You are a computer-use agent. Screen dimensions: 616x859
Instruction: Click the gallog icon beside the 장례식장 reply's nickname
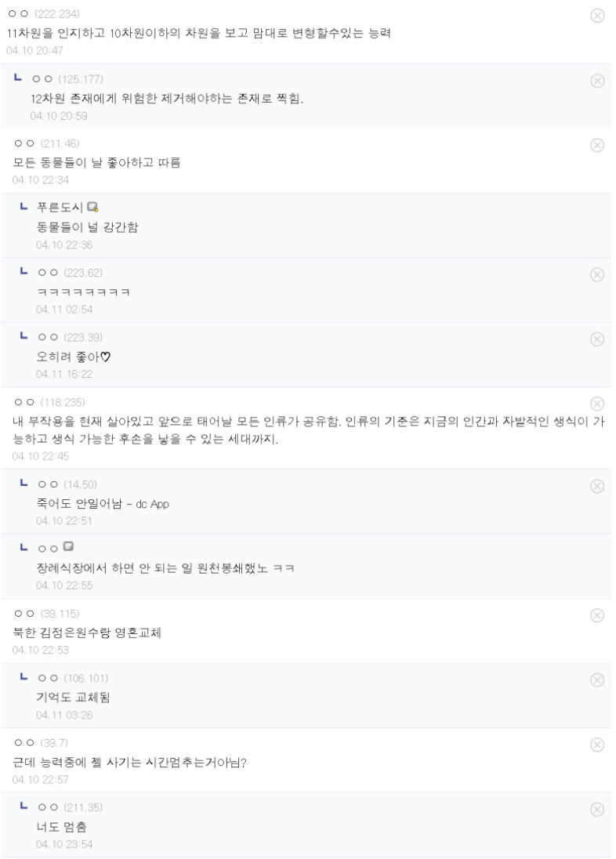pos(68,546)
